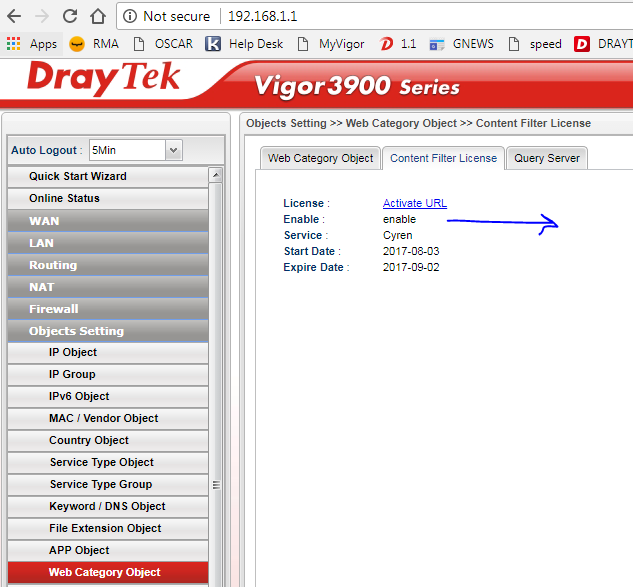Open IP Group page
The width and height of the screenshot is (633, 587).
tap(108, 374)
